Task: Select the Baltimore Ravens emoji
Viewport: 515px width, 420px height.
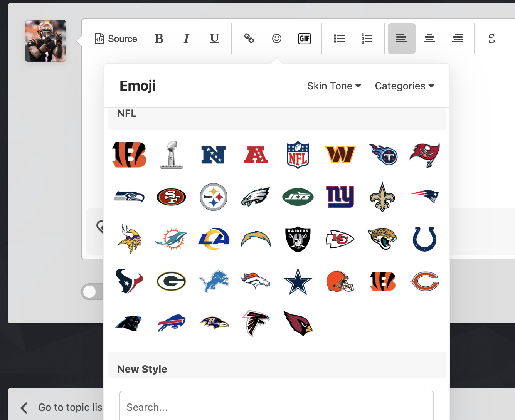Action: 214,323
